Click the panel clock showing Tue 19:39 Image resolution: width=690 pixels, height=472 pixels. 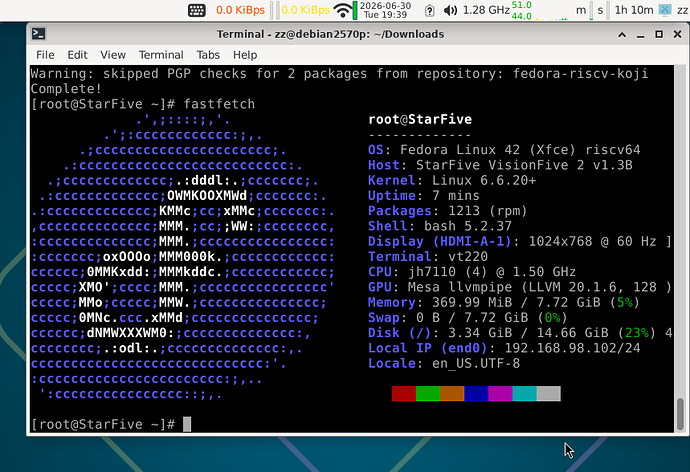pyautogui.click(x=385, y=10)
